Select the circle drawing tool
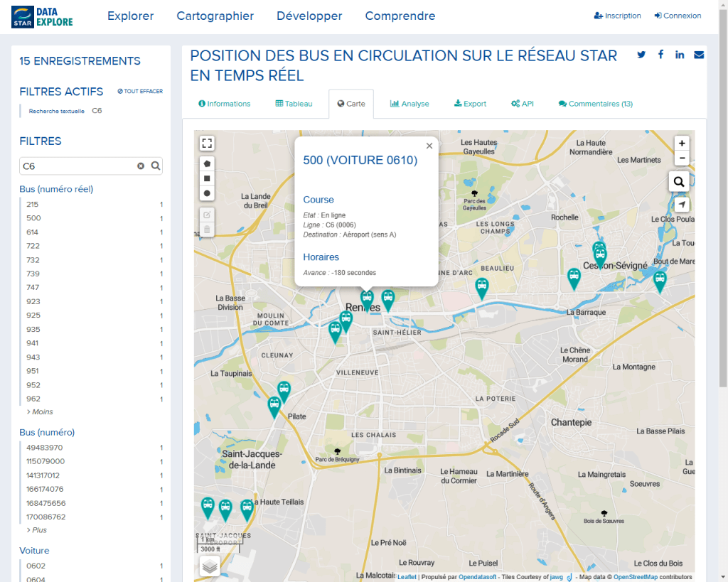This screenshot has width=728, height=582. pyautogui.click(x=207, y=193)
